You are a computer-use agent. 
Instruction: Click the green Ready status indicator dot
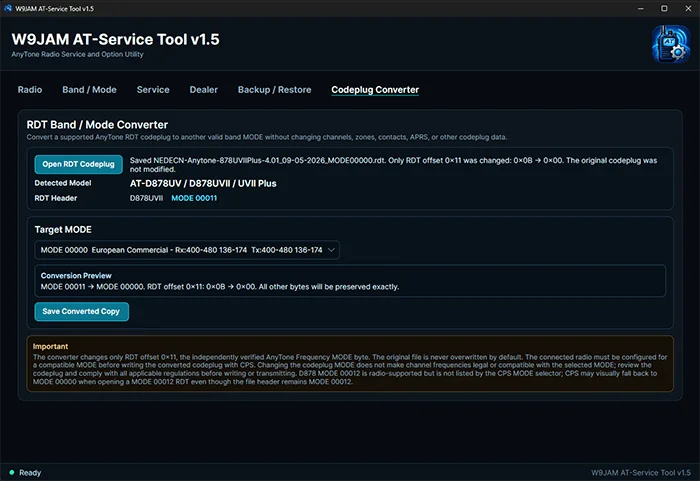12,472
